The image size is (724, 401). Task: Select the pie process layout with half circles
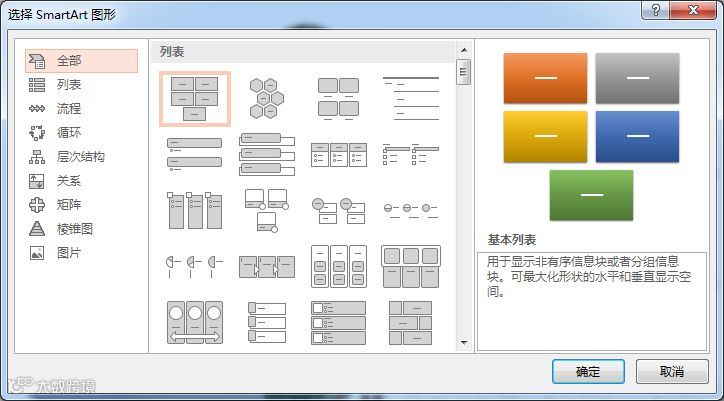point(194,267)
